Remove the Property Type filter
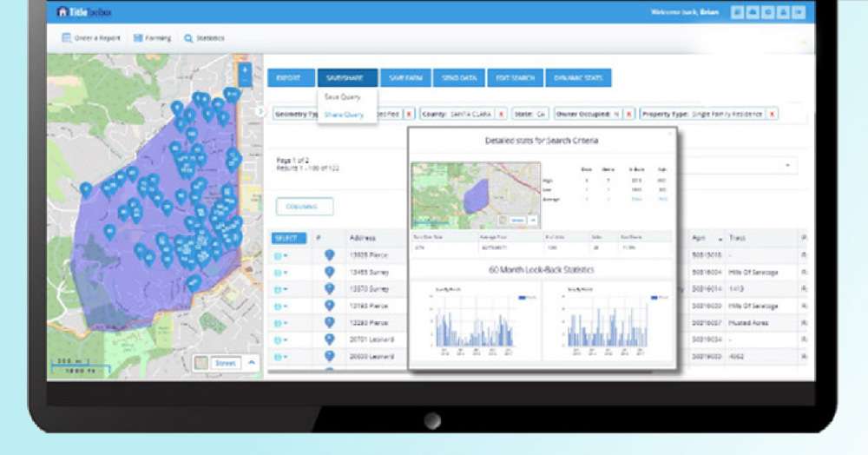Image resolution: width=868 pixels, height=455 pixels. tap(772, 114)
